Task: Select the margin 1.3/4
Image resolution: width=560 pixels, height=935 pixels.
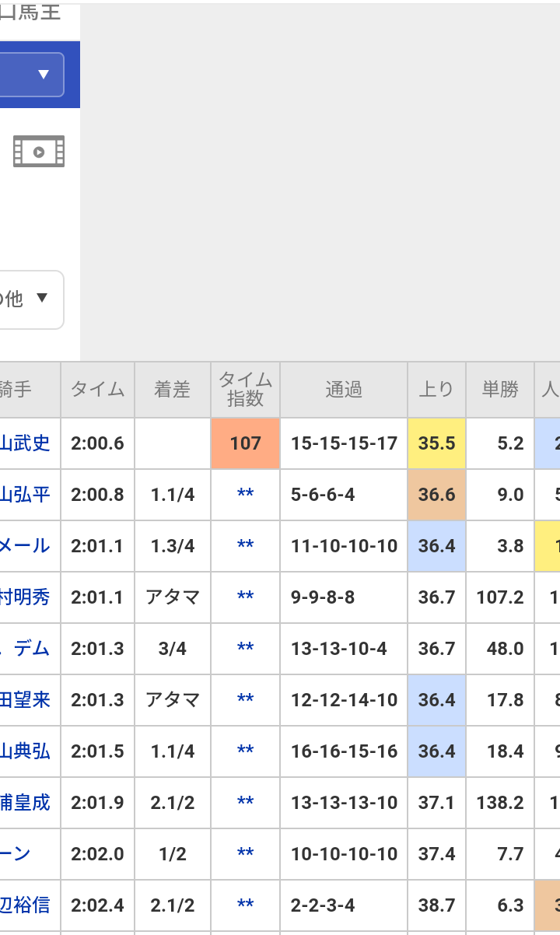Action: [x=172, y=546]
